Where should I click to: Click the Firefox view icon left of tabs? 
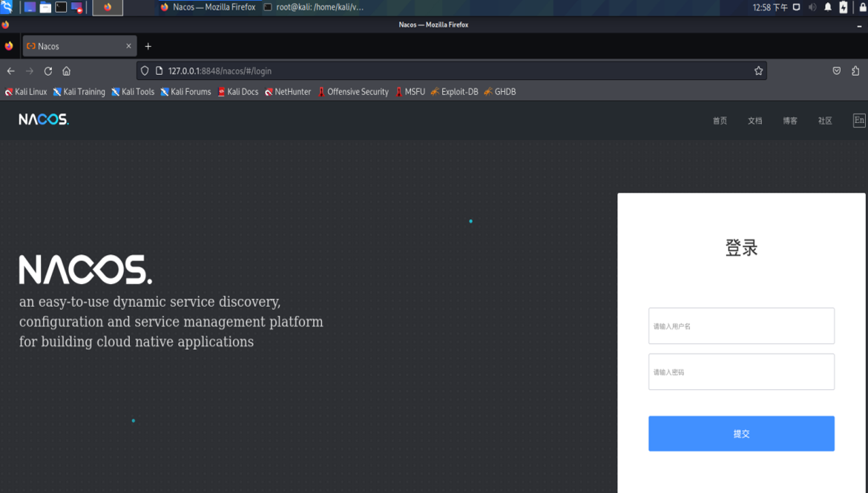(9, 46)
